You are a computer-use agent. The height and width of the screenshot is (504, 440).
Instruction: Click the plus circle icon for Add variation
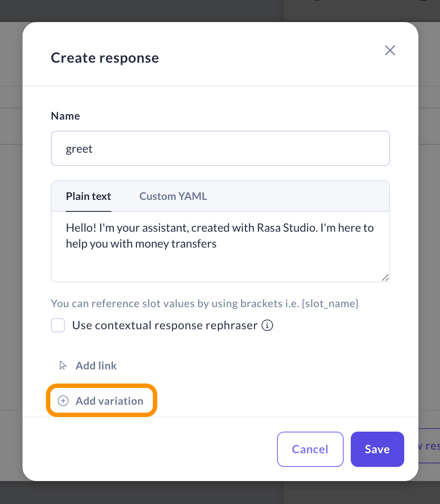(63, 401)
